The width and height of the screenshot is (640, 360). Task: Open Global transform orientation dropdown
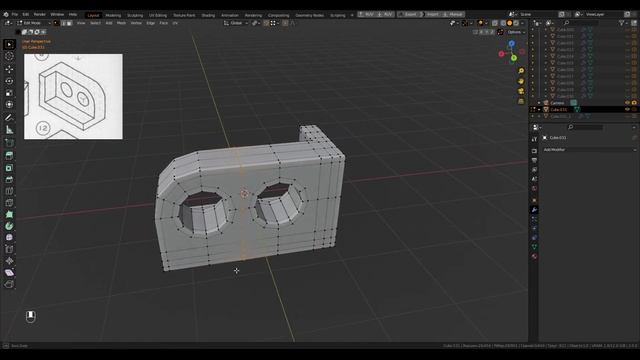[236, 23]
